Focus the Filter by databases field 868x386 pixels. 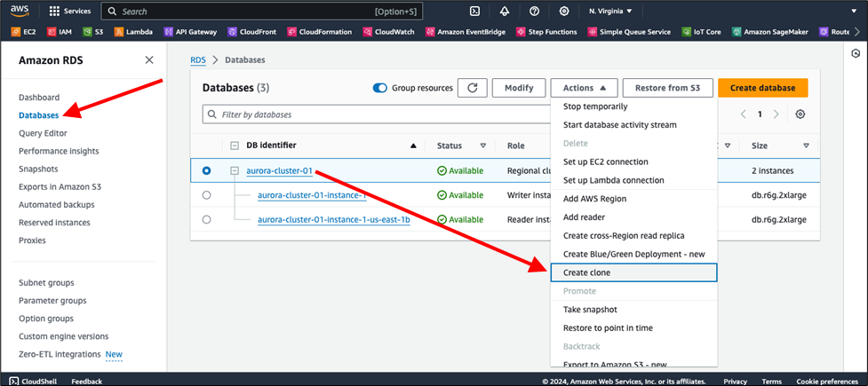click(x=377, y=114)
